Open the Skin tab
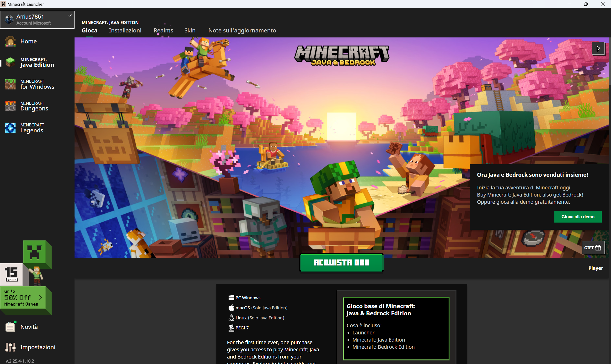The width and height of the screenshot is (611, 364). [x=190, y=31]
